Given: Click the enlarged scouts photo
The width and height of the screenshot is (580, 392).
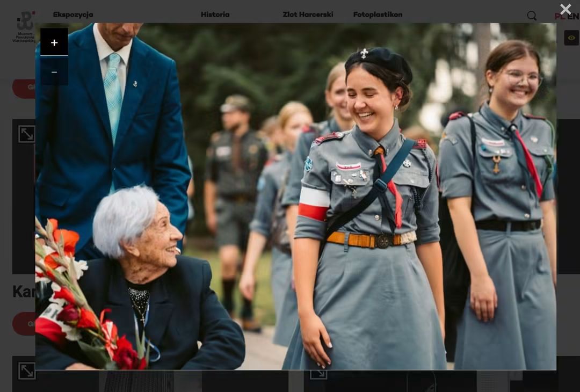Looking at the screenshot, I should [295, 197].
